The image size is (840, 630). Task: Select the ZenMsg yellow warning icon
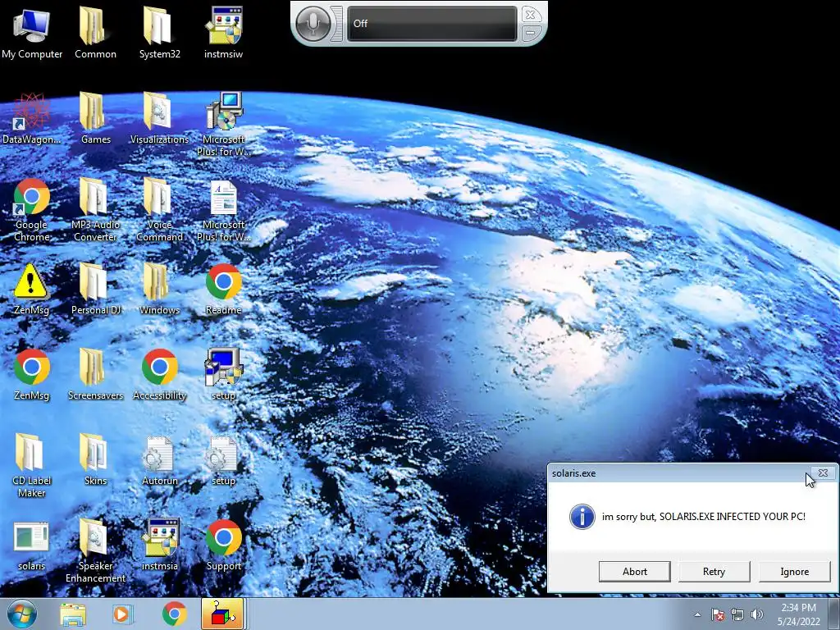[x=32, y=290]
